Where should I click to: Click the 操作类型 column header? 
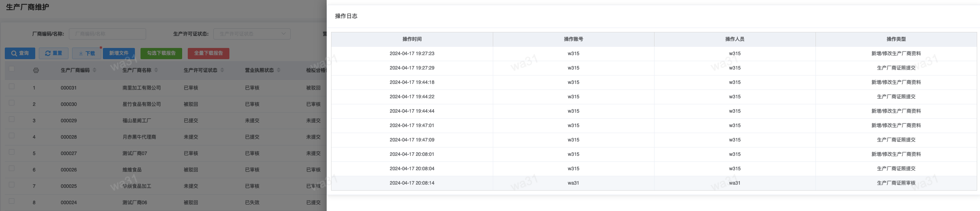[896, 39]
